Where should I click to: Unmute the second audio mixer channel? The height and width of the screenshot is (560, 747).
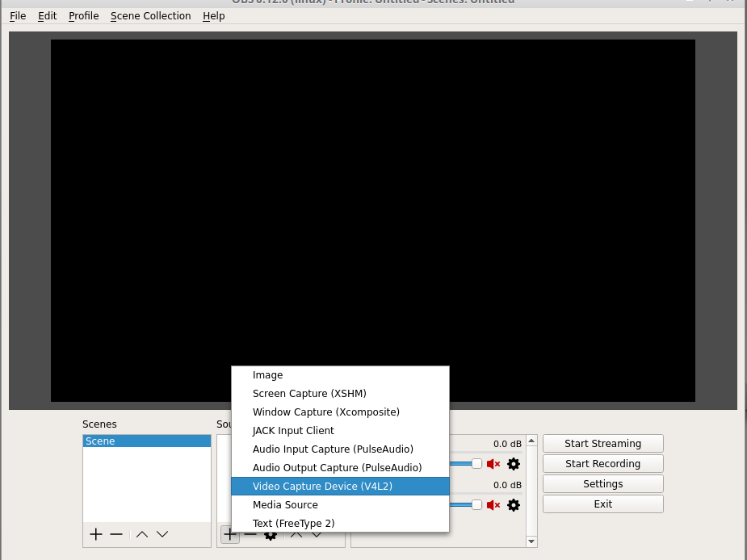point(493,505)
